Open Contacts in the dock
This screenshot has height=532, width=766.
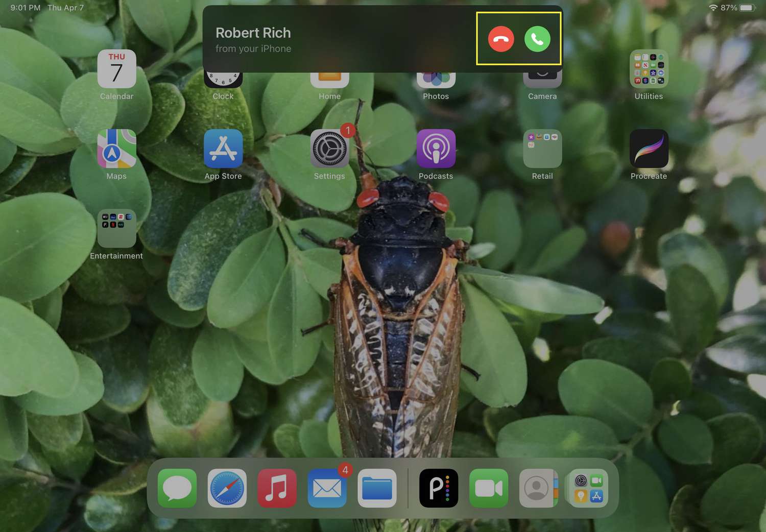pyautogui.click(x=538, y=488)
